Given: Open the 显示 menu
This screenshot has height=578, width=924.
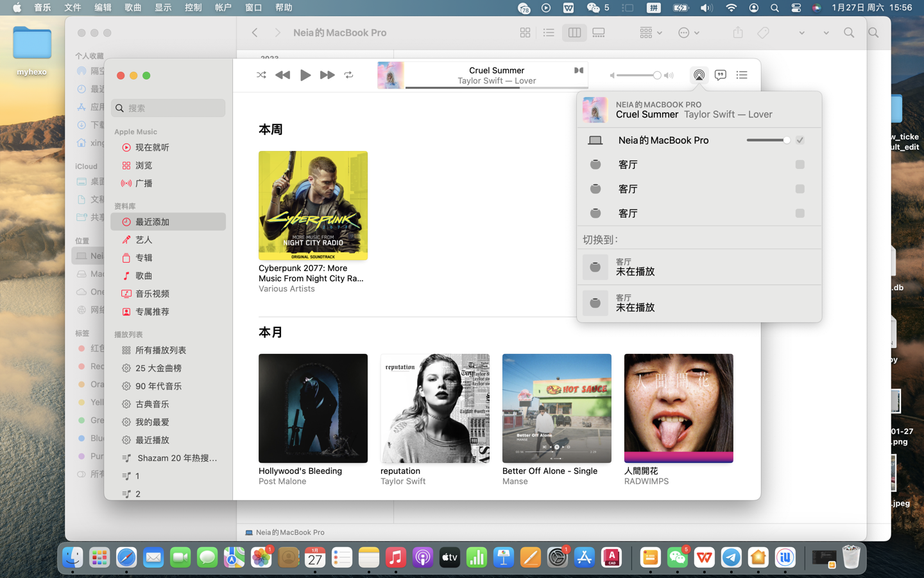Looking at the screenshot, I should pyautogui.click(x=163, y=8).
